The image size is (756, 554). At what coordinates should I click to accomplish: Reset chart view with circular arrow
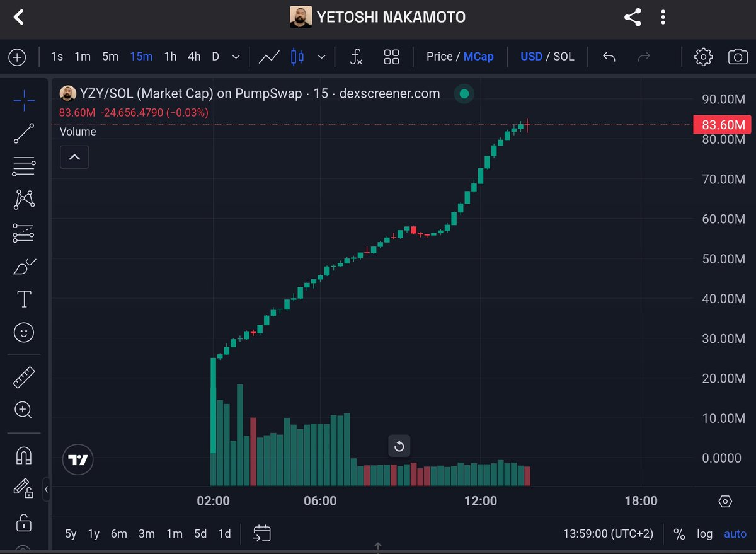399,447
